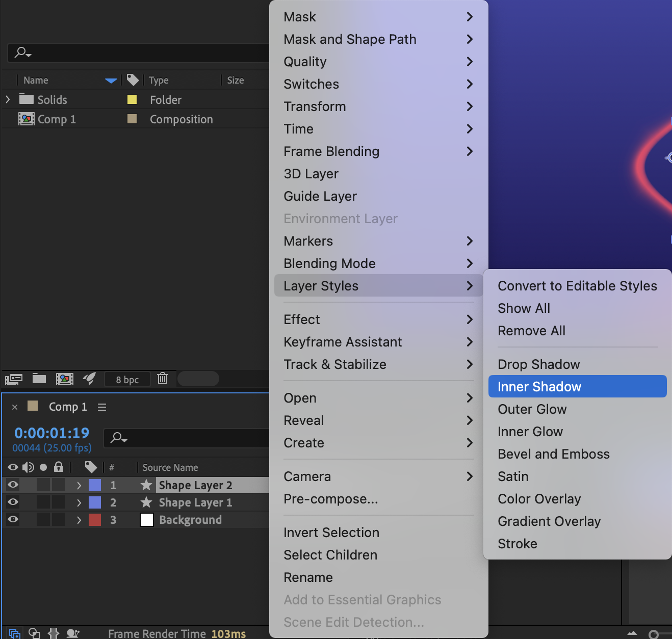Viewport: 672px width, 639px height.
Task: Click the zoom-out mountain icon in timeline
Action: coord(632,633)
